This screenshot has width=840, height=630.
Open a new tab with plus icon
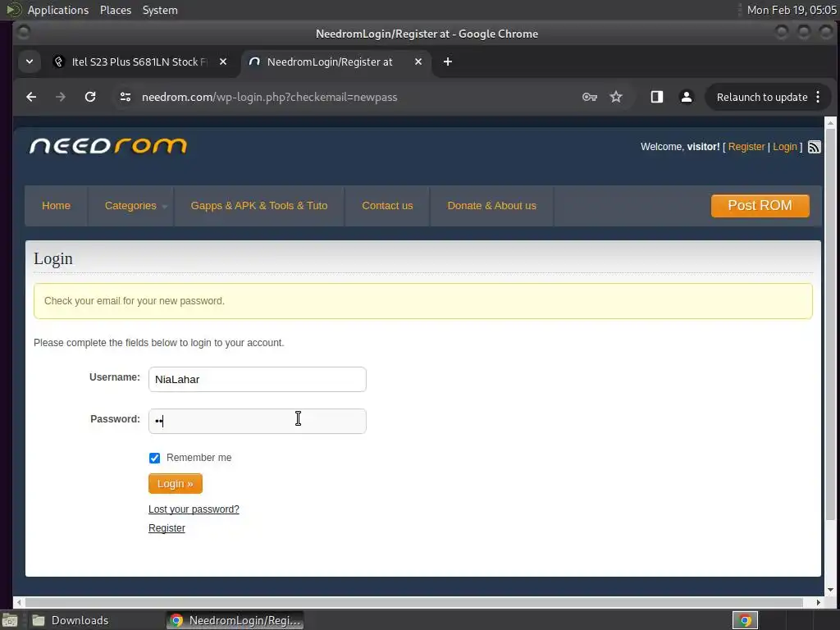tap(448, 62)
